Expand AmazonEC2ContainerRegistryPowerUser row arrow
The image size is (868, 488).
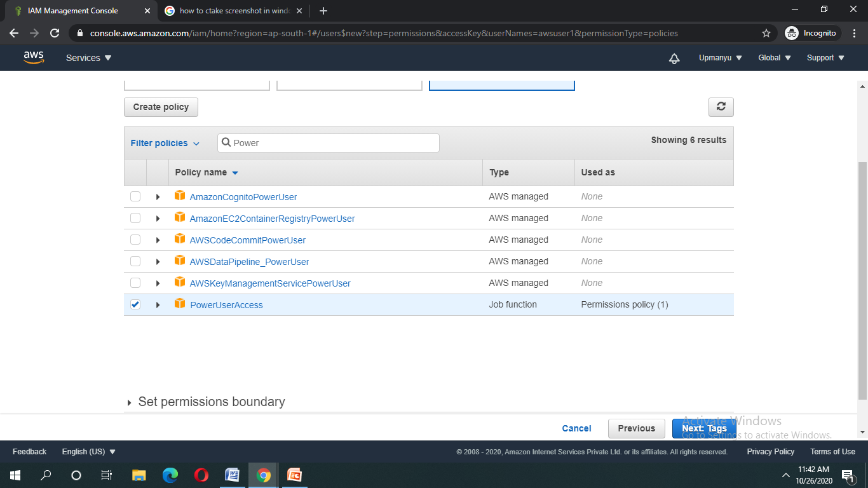(158, 219)
